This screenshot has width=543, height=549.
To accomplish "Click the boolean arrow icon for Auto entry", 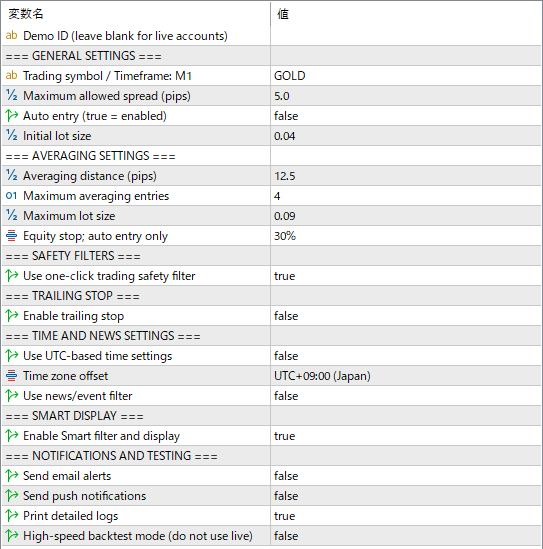I will 12,116.
